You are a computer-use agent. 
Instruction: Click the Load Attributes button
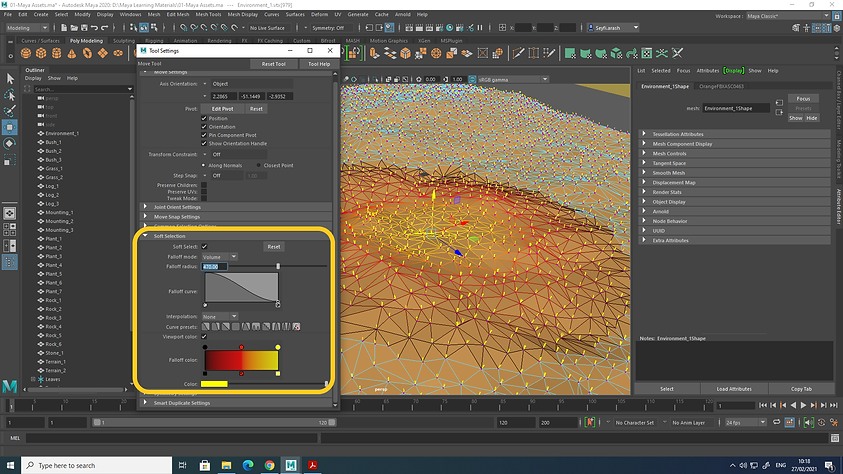coord(734,389)
